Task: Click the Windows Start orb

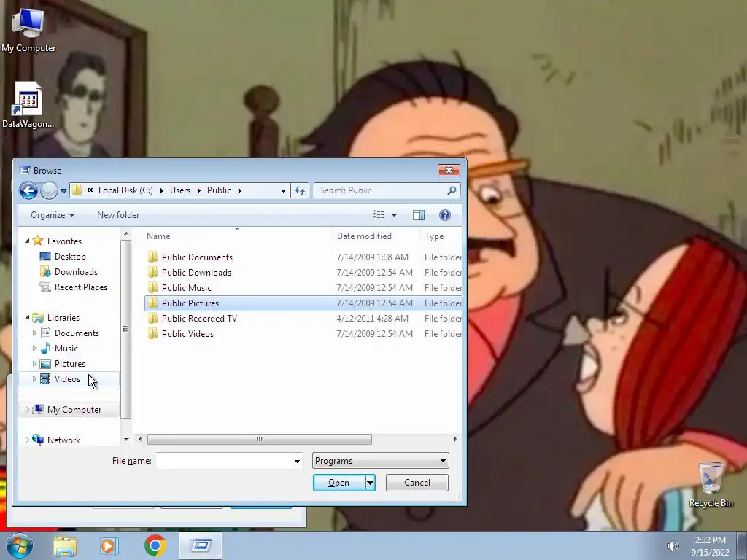Action: click(x=19, y=545)
